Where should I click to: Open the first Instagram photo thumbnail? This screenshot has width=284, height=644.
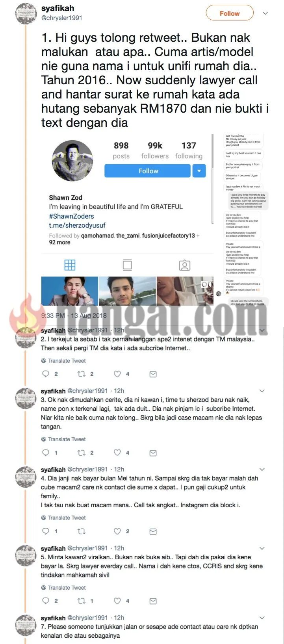pos(70,291)
